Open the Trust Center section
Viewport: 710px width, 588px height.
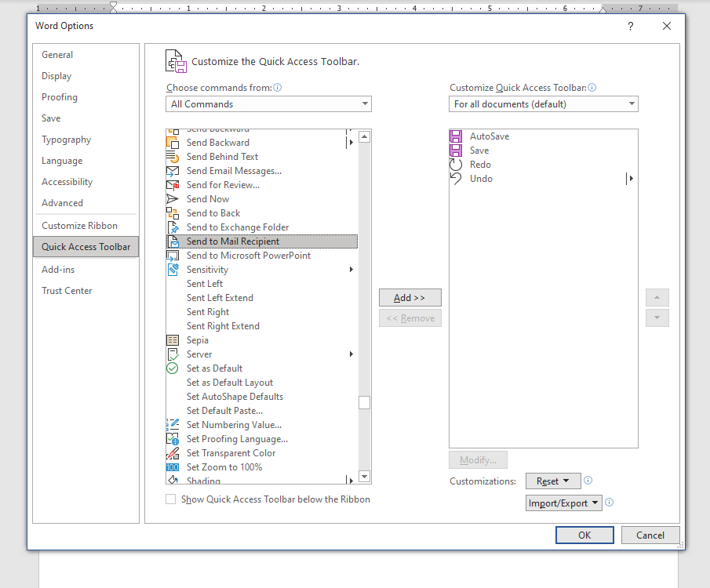pos(67,290)
